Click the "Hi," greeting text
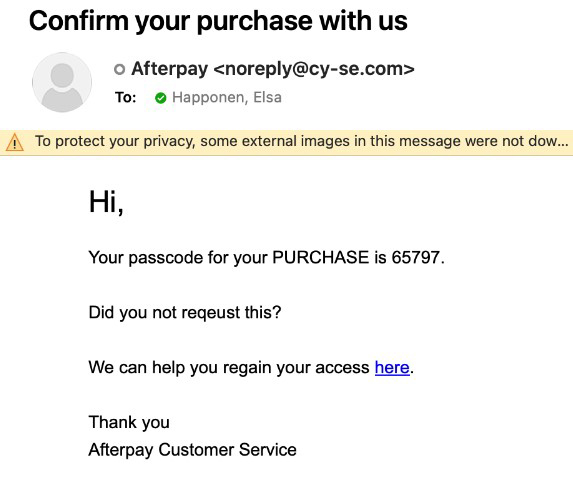 [x=106, y=202]
